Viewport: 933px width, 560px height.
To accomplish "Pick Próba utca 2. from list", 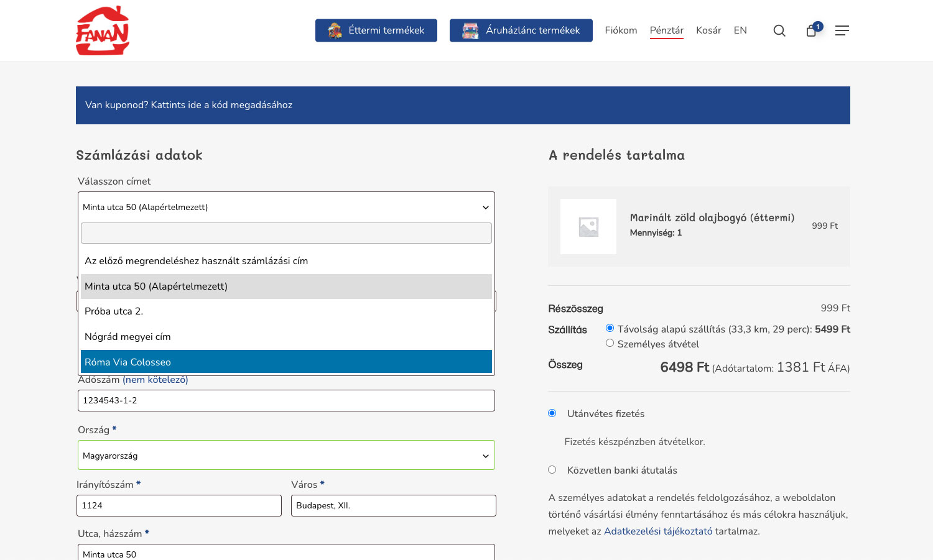I will [286, 311].
